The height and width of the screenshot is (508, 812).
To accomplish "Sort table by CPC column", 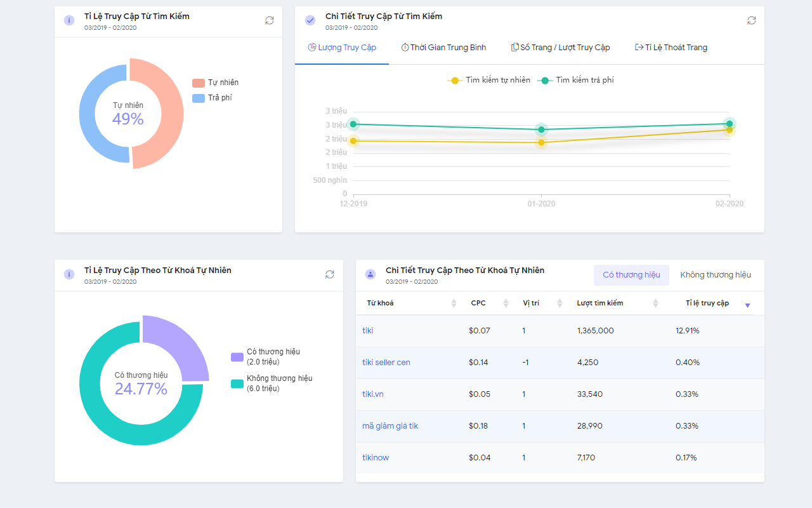I will pos(506,304).
